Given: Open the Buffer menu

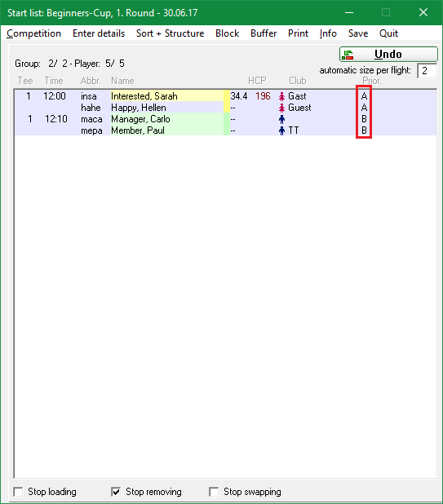Looking at the screenshot, I should tap(264, 33).
